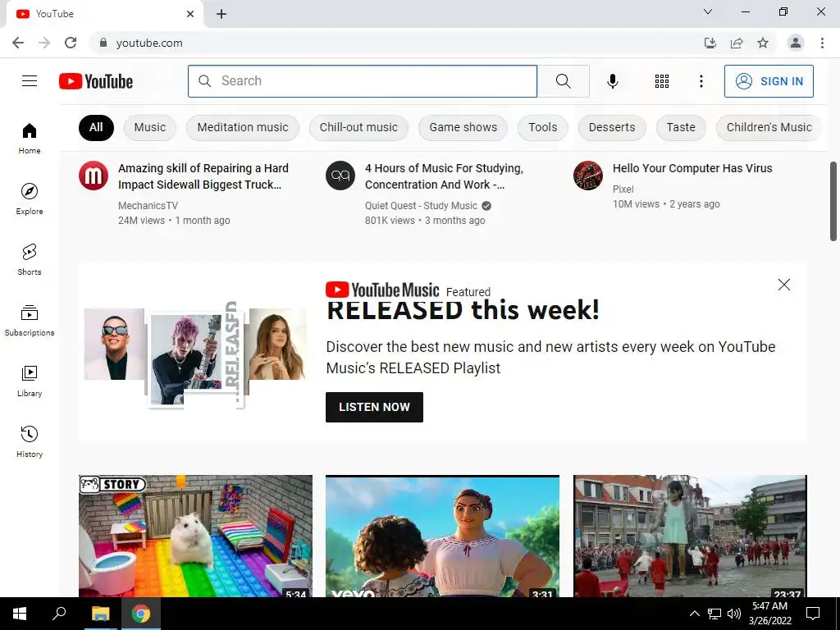840x630 pixels.
Task: Select the Music filter chip
Action: click(x=150, y=127)
